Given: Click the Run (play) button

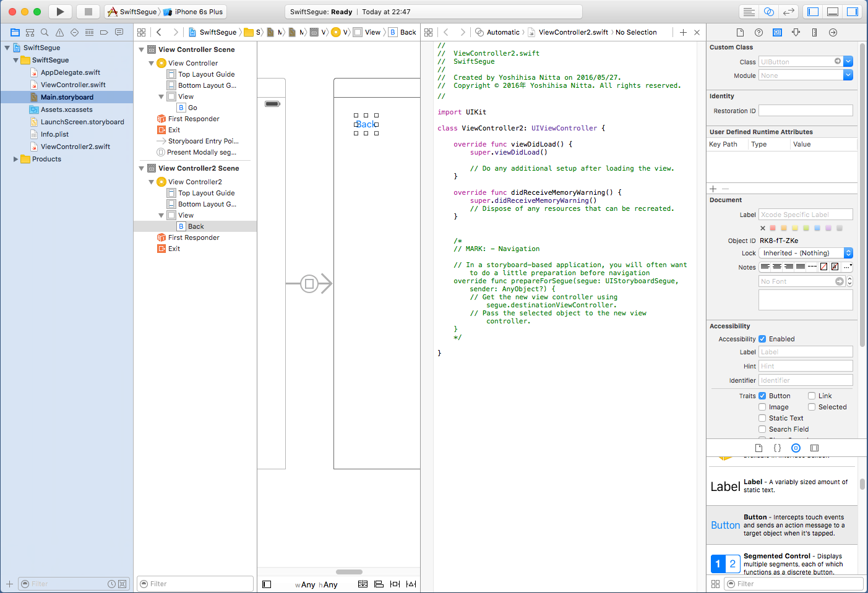Looking at the screenshot, I should click(x=60, y=12).
